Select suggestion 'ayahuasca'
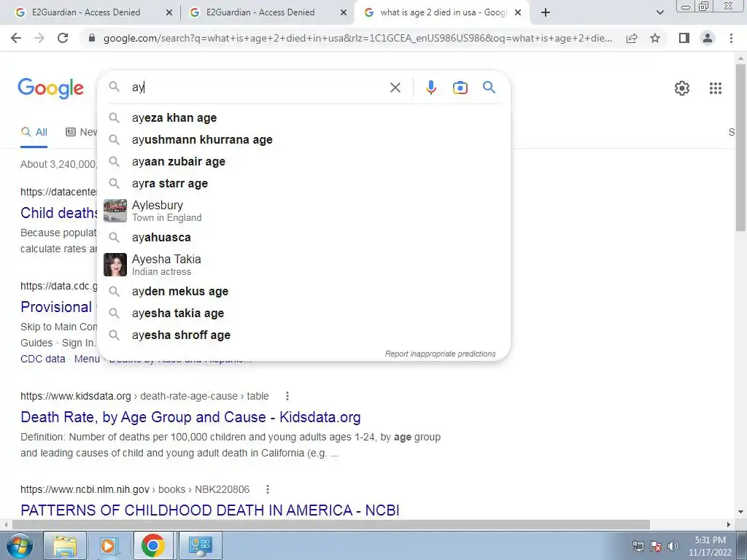 (x=303, y=237)
